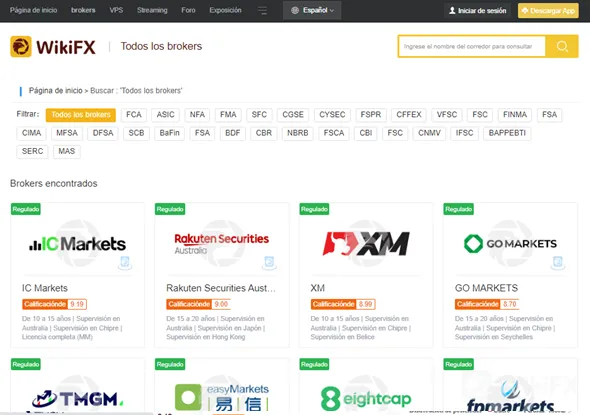590x415 pixels.
Task: Click the IC Markets broker name
Action: pyautogui.click(x=45, y=288)
